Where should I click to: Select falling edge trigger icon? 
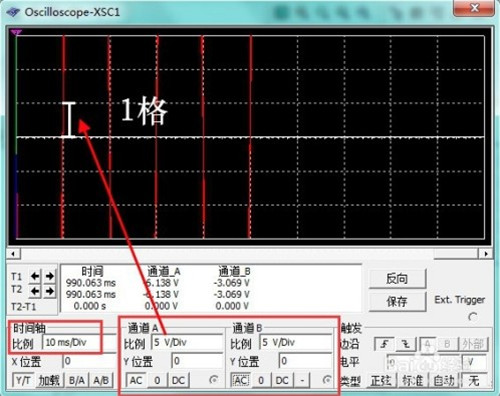coord(406,344)
